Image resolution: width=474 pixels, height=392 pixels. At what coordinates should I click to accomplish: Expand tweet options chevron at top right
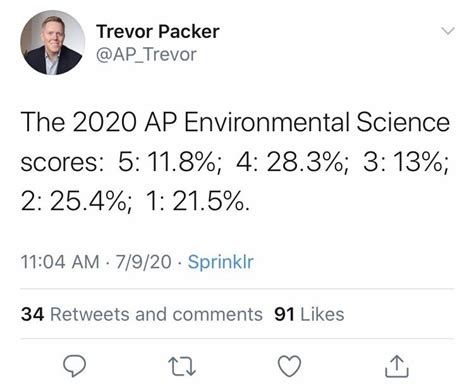(x=448, y=31)
